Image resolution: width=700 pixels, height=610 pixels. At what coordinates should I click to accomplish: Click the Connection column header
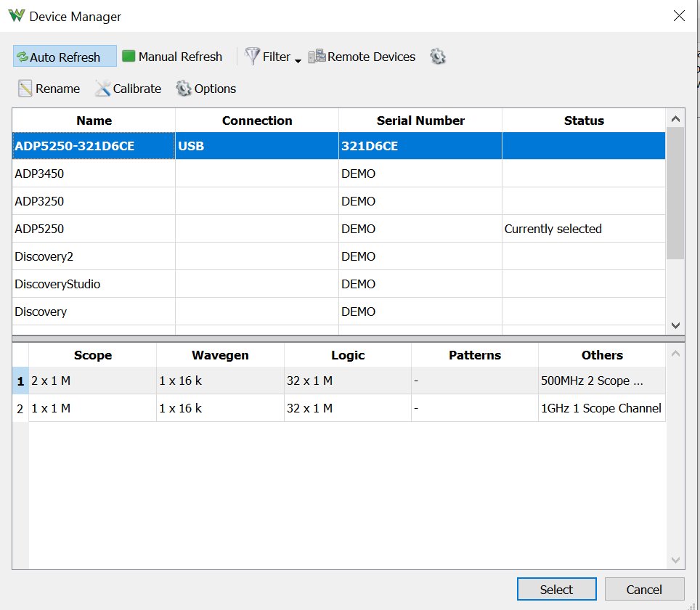tap(257, 121)
